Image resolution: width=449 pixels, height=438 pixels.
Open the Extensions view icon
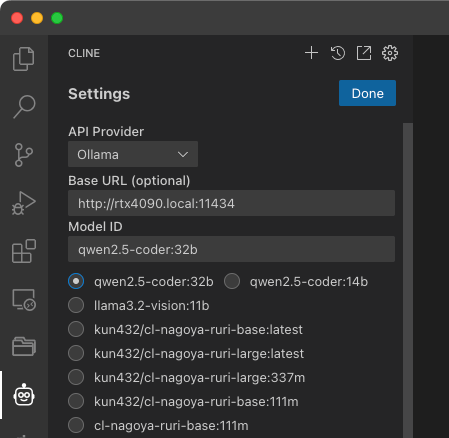pyautogui.click(x=24, y=251)
